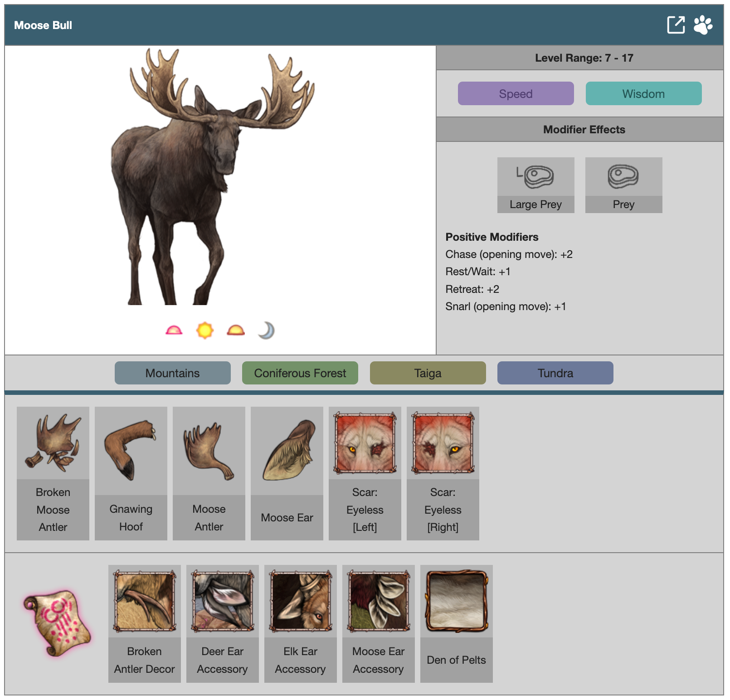Click the paw print icon in header

(x=703, y=25)
